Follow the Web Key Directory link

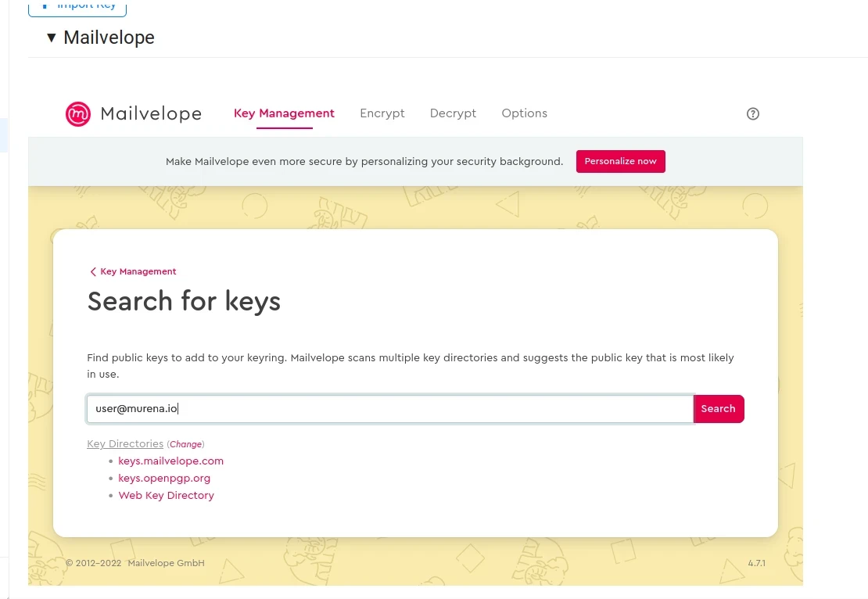click(x=166, y=496)
